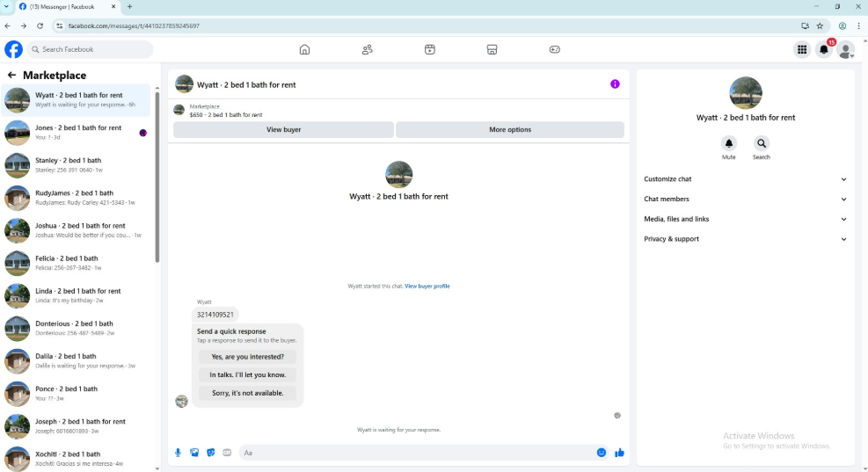The image size is (868, 472).
Task: Click the '$650 - 2 bed 1 bath for rent' text
Action: pos(226,114)
